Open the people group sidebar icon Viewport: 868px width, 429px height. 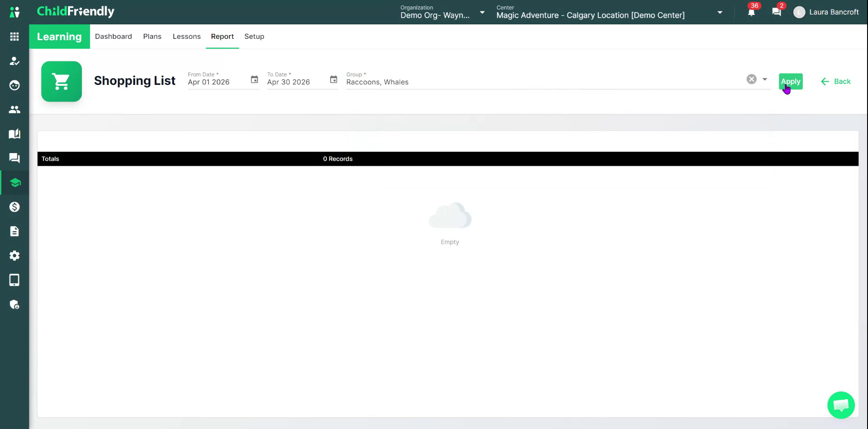(14, 110)
